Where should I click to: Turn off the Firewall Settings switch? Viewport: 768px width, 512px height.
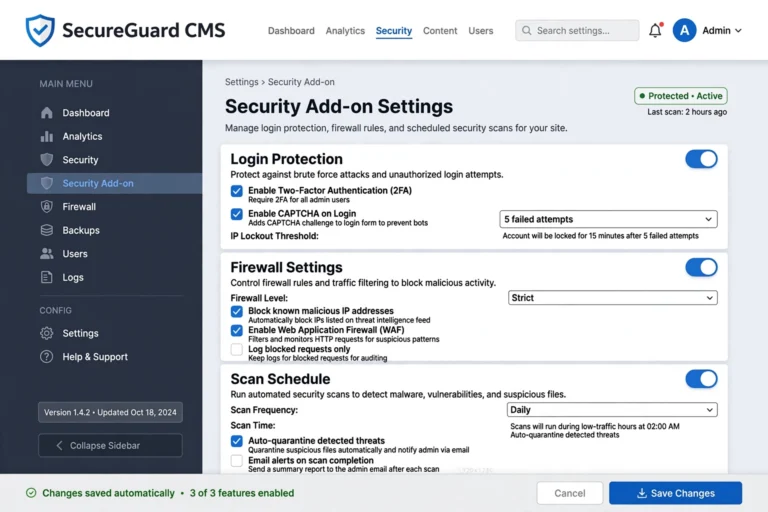(701, 268)
